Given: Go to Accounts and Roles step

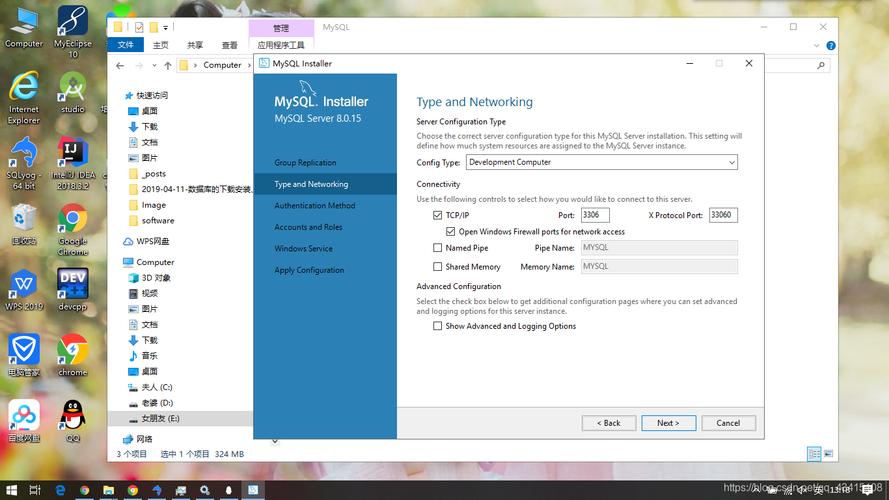Looking at the screenshot, I should click(308, 227).
